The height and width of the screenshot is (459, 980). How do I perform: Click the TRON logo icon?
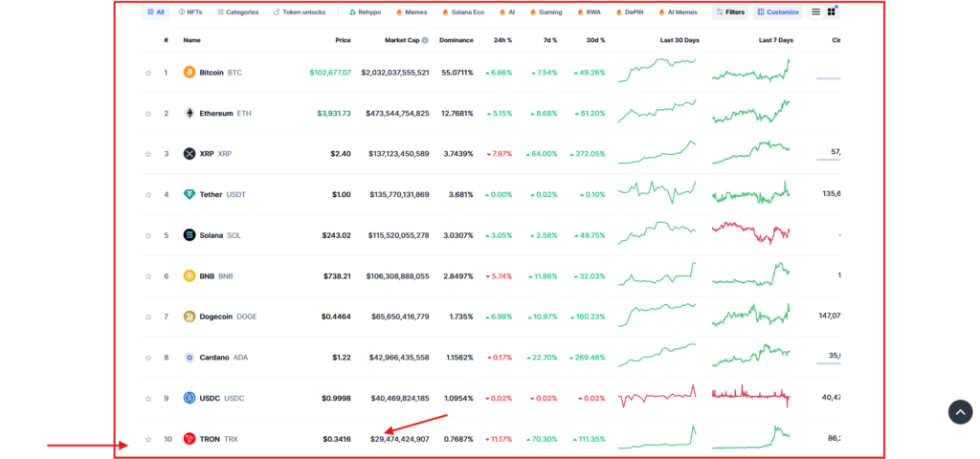coord(189,439)
